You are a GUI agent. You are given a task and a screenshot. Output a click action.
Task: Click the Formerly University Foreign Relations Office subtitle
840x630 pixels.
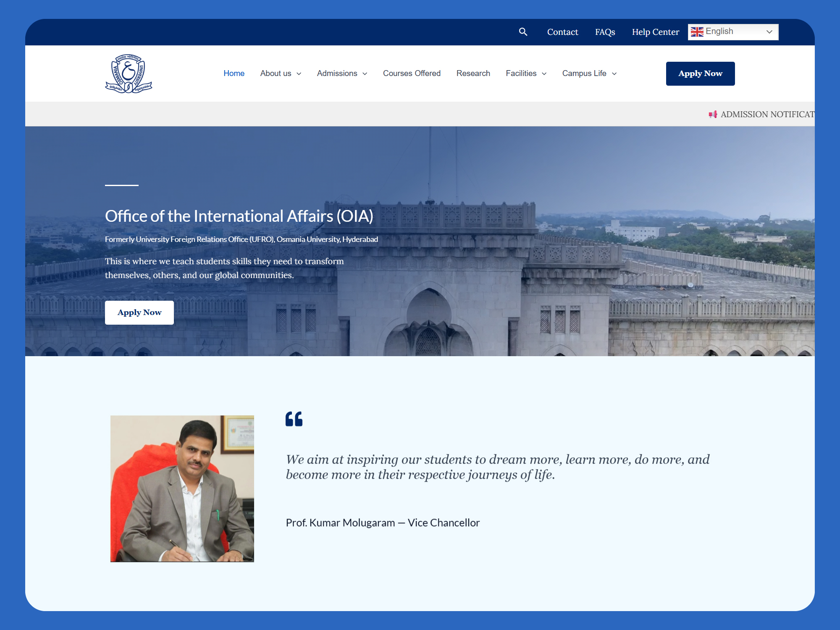pyautogui.click(x=241, y=239)
